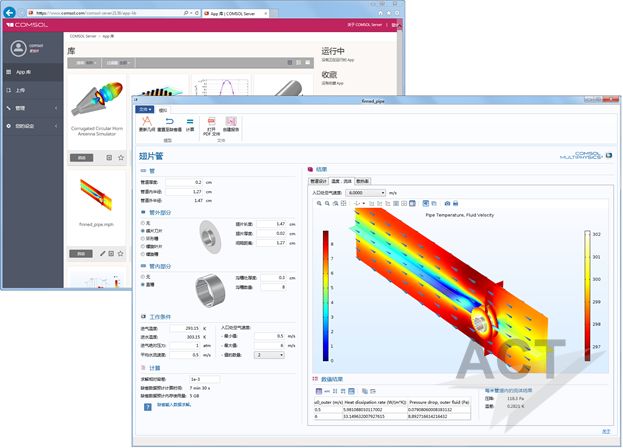The height and width of the screenshot is (448, 623).
Task: Click the zoom extents icon in graphics toolbar
Action: (344, 203)
